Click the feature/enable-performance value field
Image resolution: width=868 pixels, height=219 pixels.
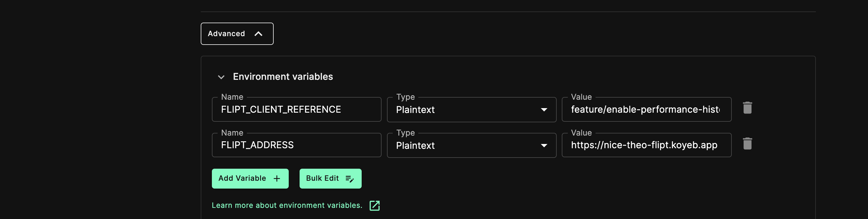pyautogui.click(x=646, y=110)
